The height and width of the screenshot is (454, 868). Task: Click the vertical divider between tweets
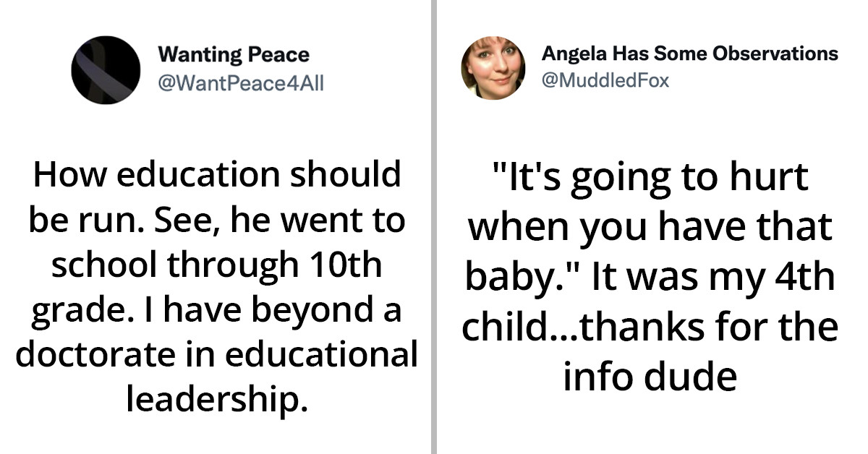[x=434, y=227]
